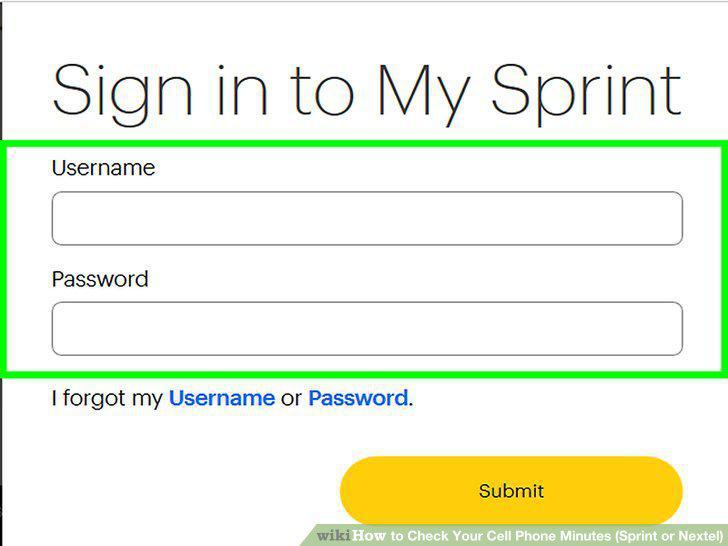Click the Username field label
This screenshot has width=728, height=546.
(x=104, y=168)
